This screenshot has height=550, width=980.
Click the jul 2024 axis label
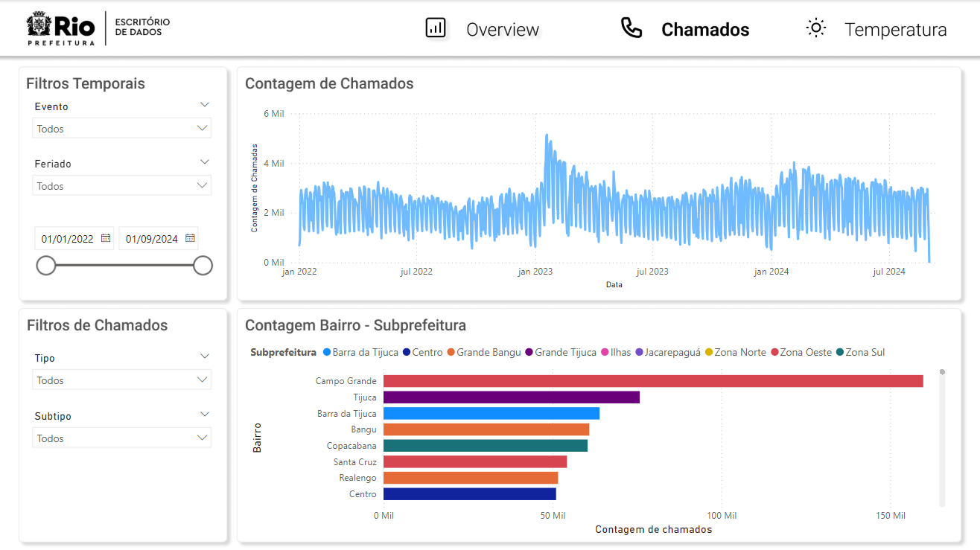[889, 272]
